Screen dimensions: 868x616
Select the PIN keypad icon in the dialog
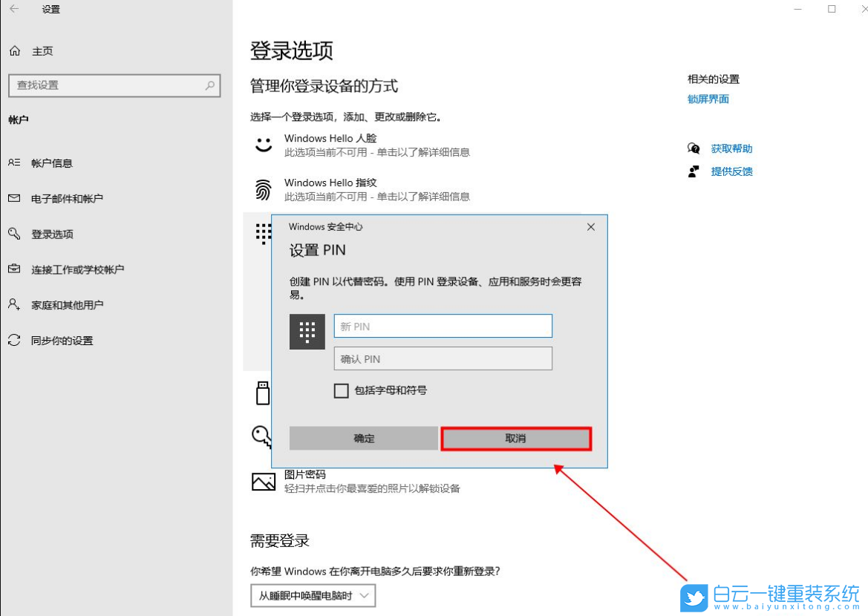307,331
